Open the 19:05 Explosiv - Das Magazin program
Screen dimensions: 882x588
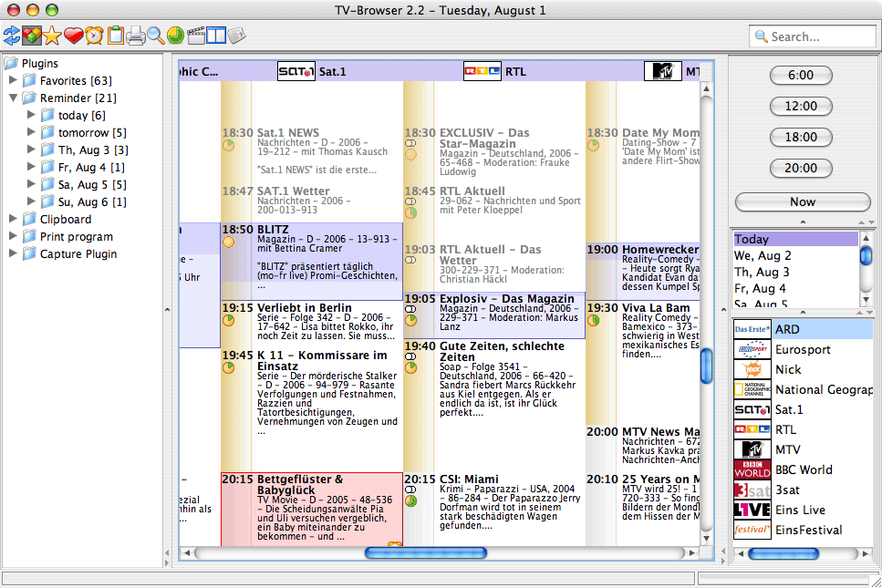[494, 315]
